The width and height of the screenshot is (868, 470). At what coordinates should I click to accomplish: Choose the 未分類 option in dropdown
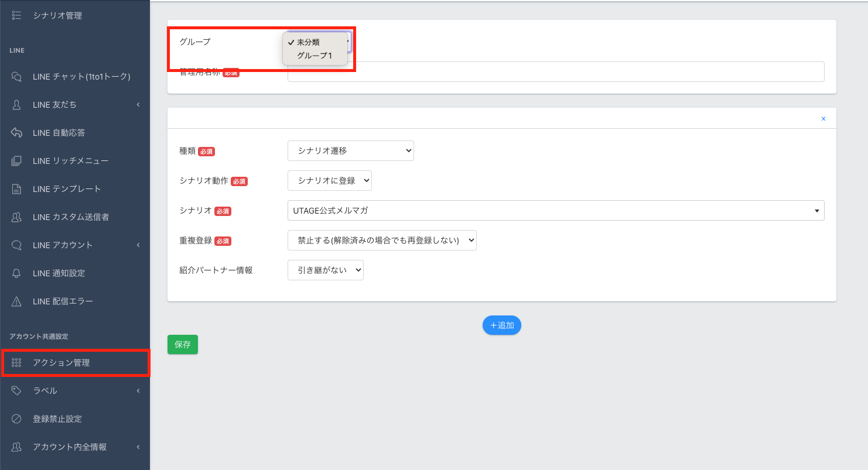[x=308, y=42]
